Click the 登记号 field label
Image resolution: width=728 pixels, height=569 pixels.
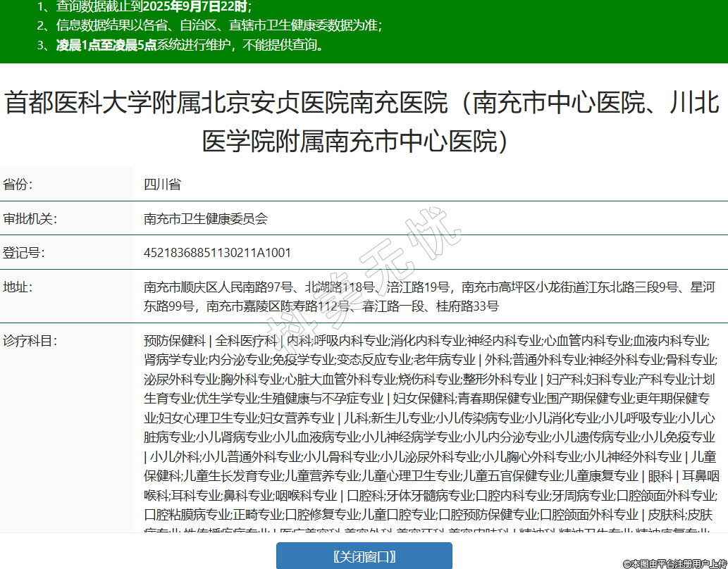(24, 252)
